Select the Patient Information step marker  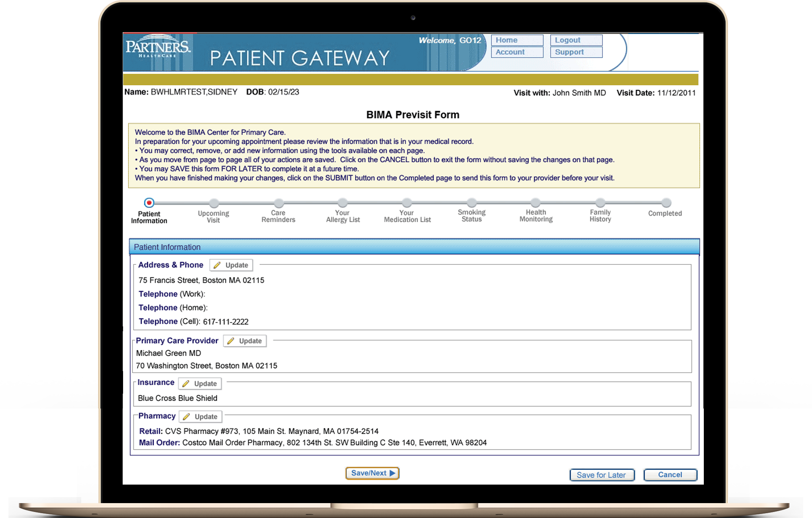(149, 202)
